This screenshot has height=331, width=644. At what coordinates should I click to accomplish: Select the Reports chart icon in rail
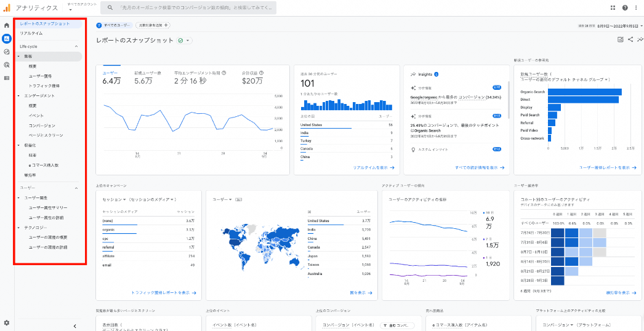click(7, 39)
